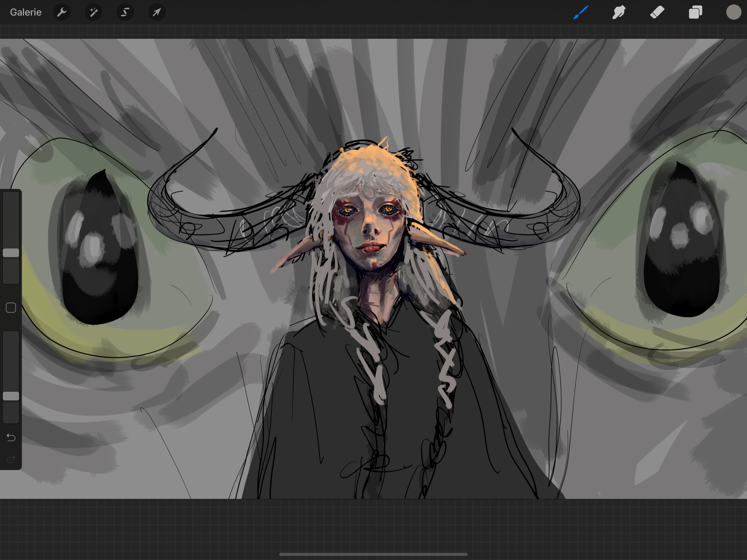Image resolution: width=747 pixels, height=560 pixels.
Task: Tap the square modifier button in sidebar
Action: click(11, 308)
